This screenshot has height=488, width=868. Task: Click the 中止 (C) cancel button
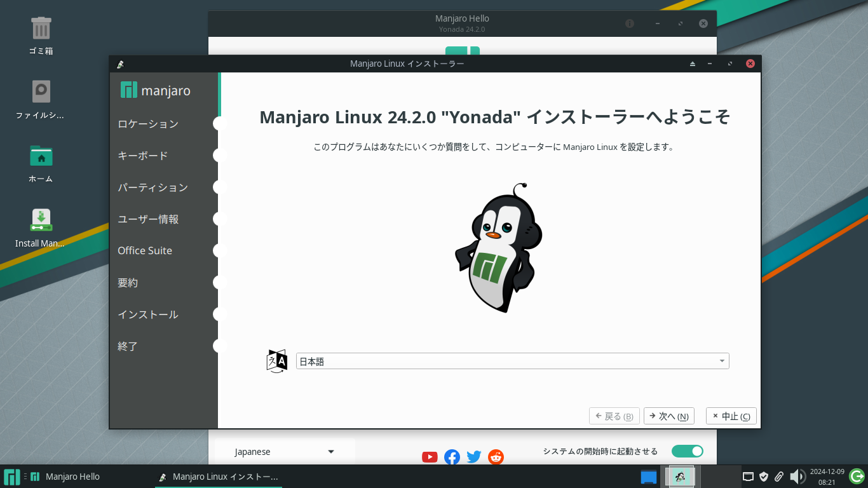point(731,416)
